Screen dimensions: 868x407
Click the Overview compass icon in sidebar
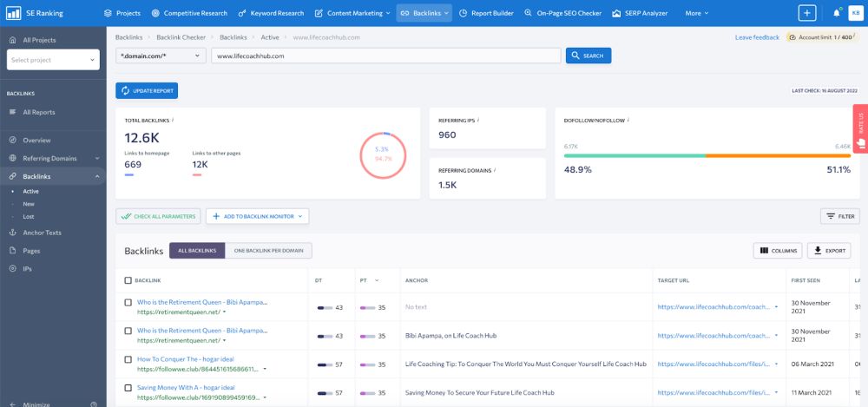(13, 140)
